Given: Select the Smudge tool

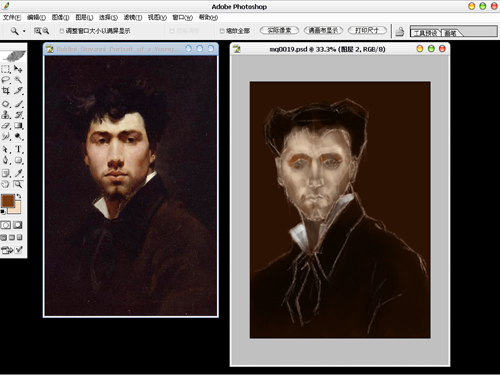Looking at the screenshot, I should pyautogui.click(x=6, y=136).
